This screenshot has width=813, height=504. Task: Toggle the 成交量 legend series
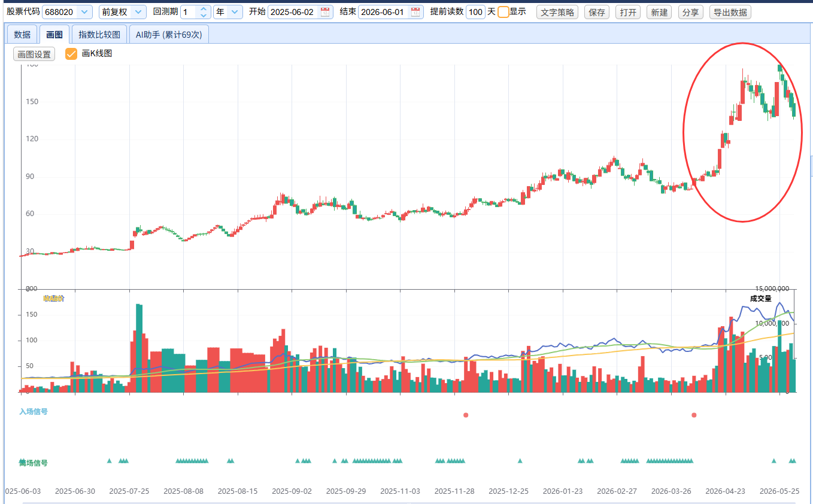[760, 298]
